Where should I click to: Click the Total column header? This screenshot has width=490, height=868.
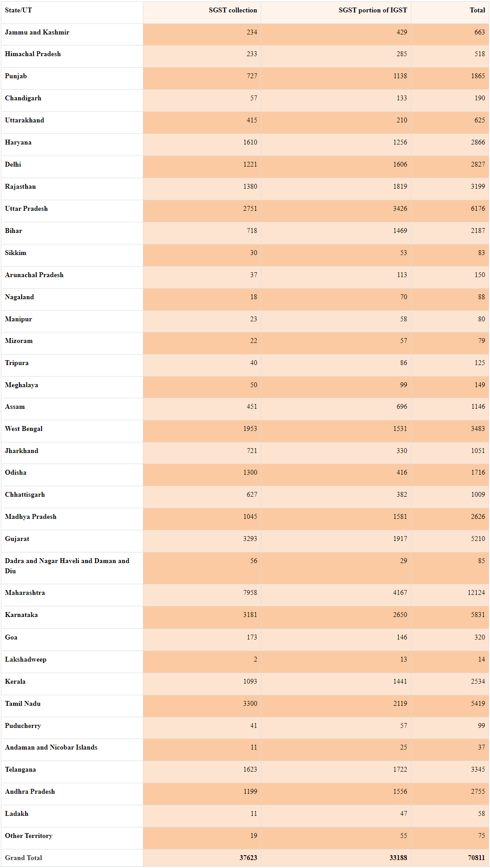coord(477,10)
